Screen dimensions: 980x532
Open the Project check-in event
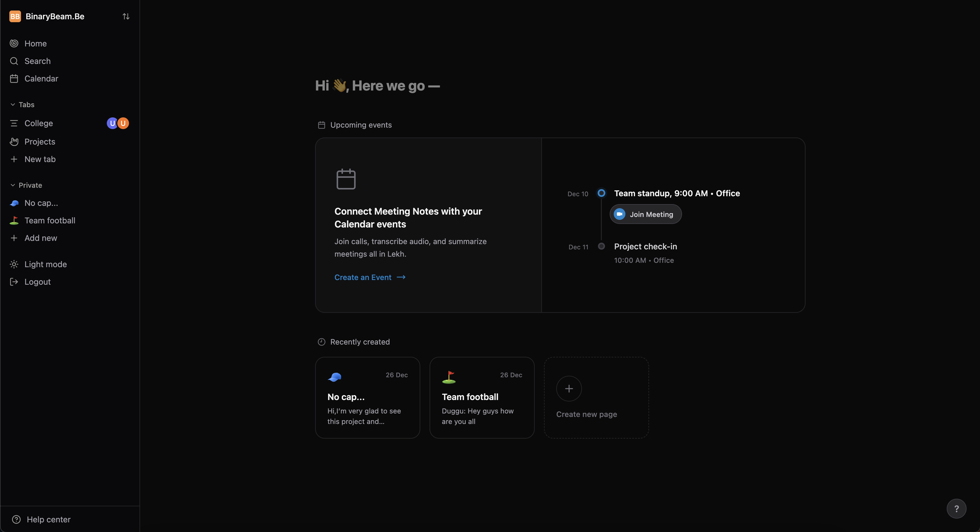pos(646,247)
